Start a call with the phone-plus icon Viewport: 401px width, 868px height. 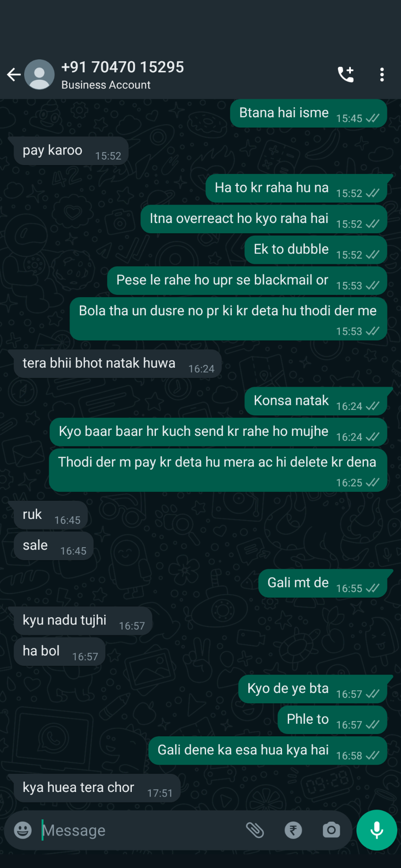coord(346,74)
